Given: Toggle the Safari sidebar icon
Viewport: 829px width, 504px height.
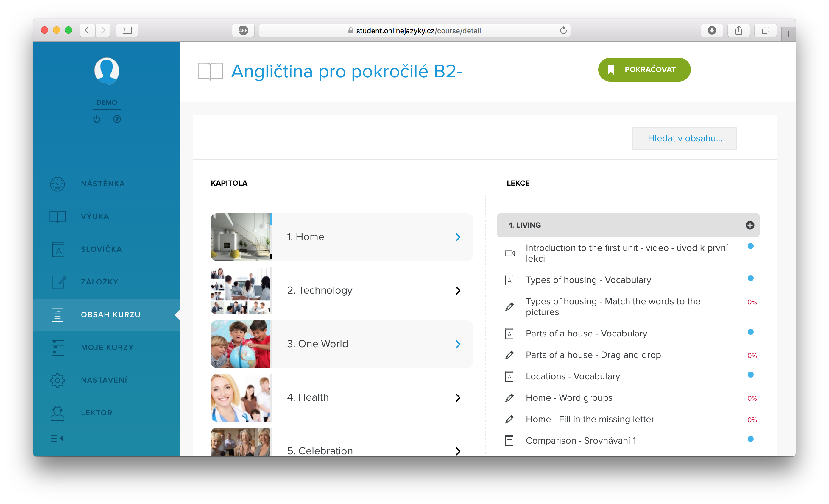Looking at the screenshot, I should 127,30.
